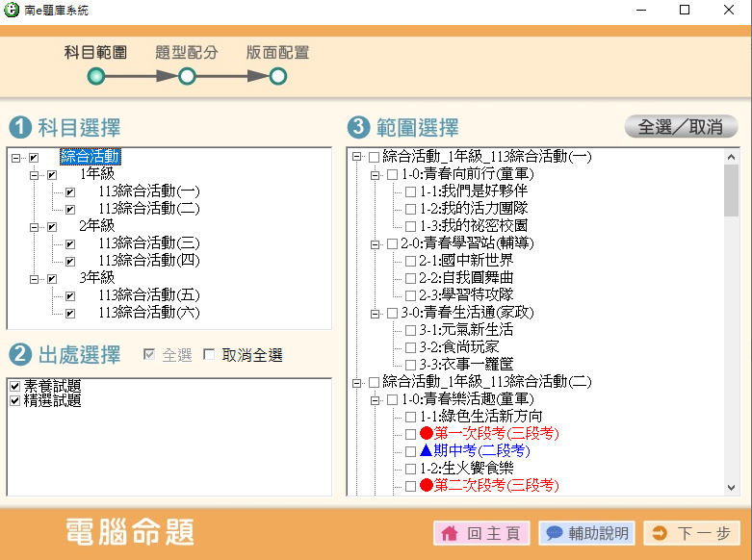Collapse the 1年級 tree node
This screenshot has width=752, height=560.
[34, 174]
